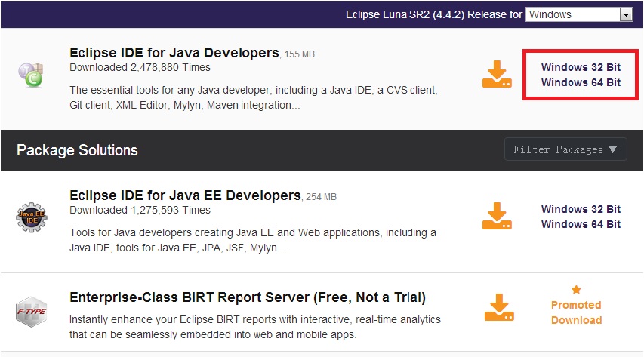Click the F-TYPE BIRT Report Server icon
The height and width of the screenshot is (357, 644).
click(31, 312)
